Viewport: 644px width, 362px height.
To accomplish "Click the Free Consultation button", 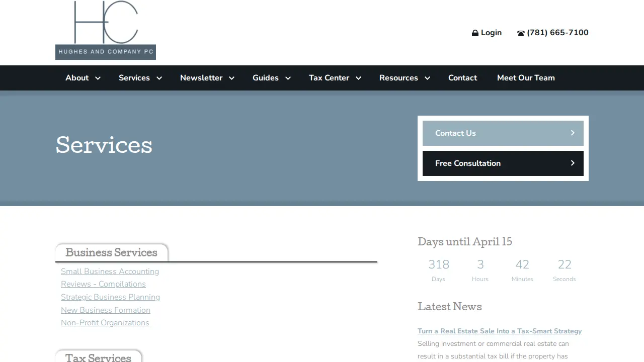I will pos(503,163).
